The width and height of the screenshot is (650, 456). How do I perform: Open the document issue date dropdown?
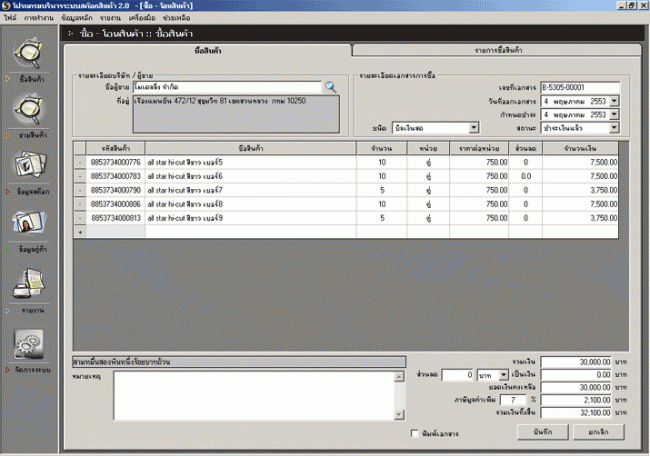click(614, 101)
